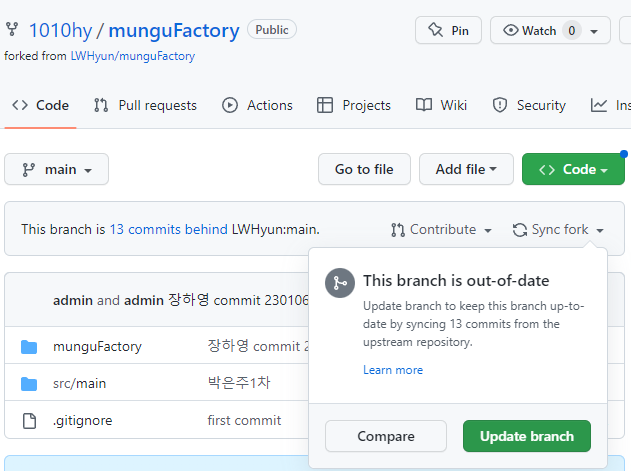Open the green Code dropdown button

coord(573,169)
